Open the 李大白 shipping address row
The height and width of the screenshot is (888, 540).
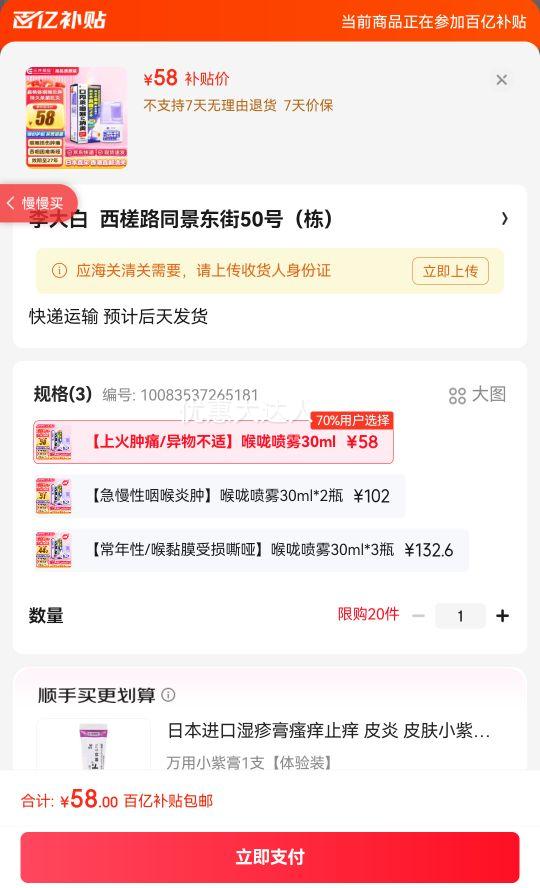pos(269,219)
